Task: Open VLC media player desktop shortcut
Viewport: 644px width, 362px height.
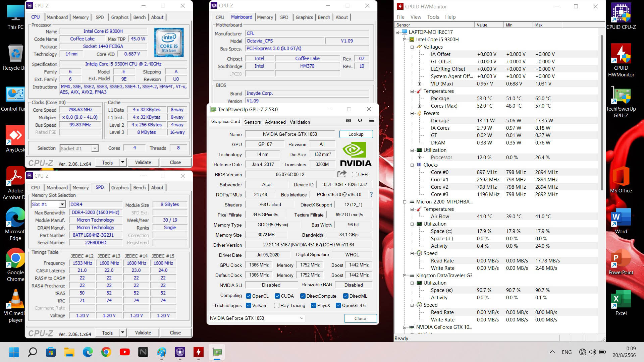Action: coord(15,306)
